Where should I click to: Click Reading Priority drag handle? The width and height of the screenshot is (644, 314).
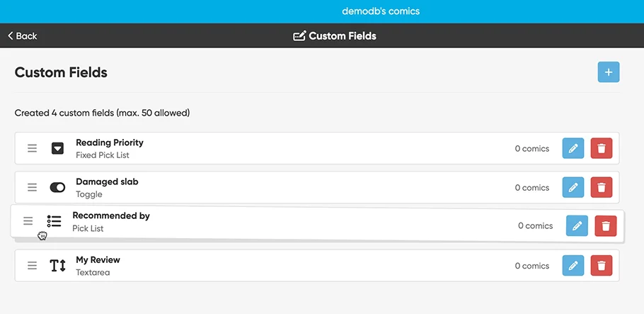point(32,149)
